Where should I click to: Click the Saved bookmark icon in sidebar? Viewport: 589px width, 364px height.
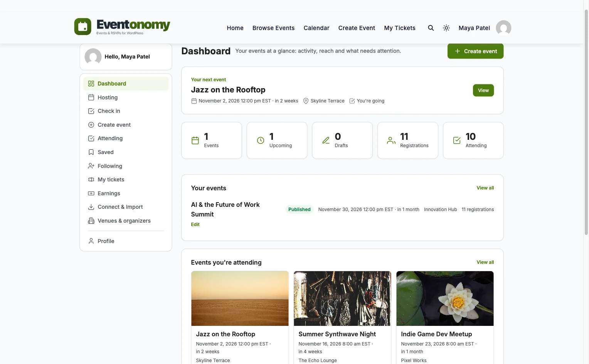[91, 152]
